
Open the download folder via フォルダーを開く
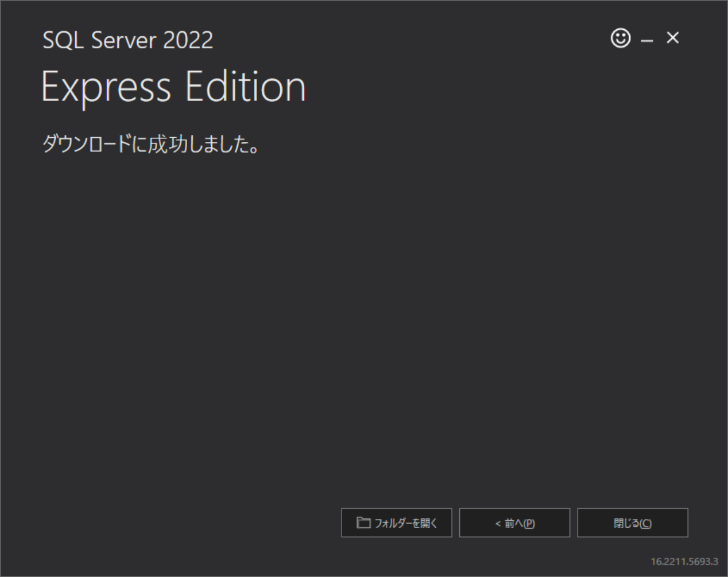coord(397,522)
